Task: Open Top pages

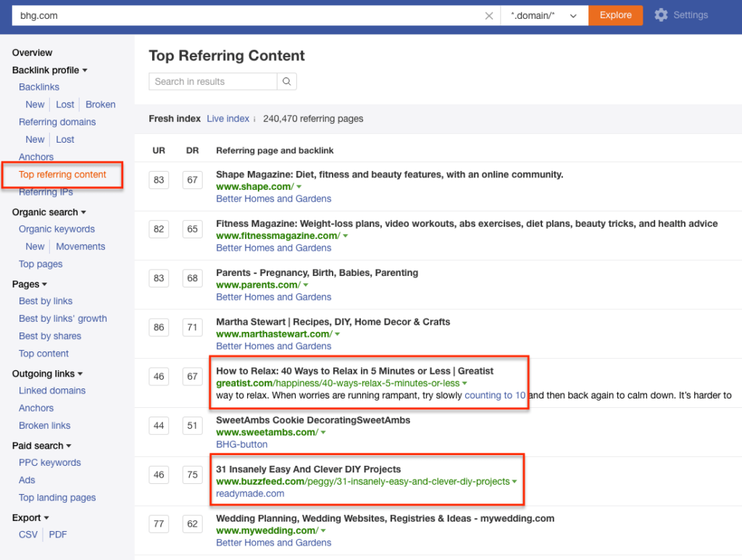Action: click(41, 264)
